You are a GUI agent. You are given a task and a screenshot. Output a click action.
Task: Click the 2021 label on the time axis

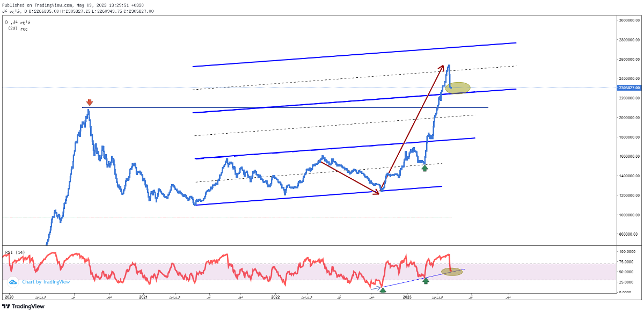143,296
